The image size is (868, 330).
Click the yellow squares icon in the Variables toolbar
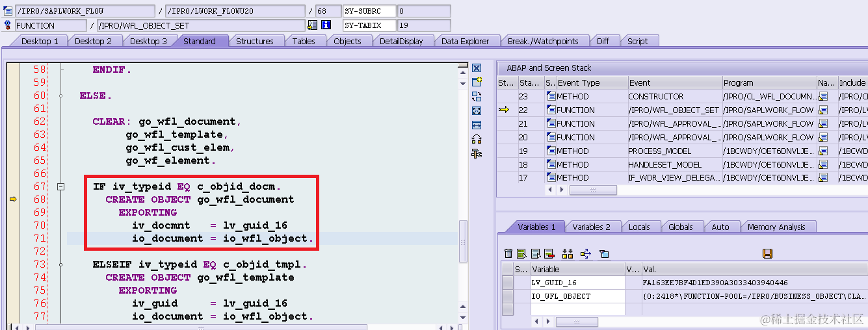(x=568, y=253)
